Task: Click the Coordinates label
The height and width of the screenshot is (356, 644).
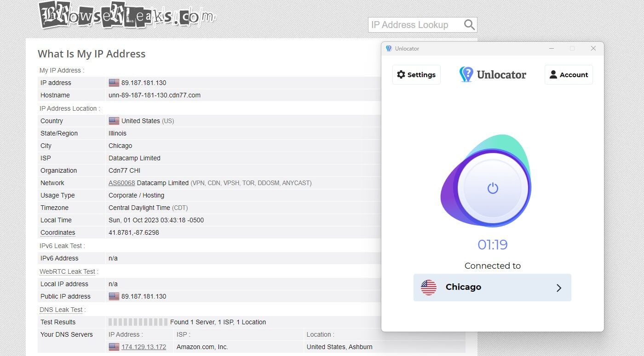Action: [x=58, y=232]
